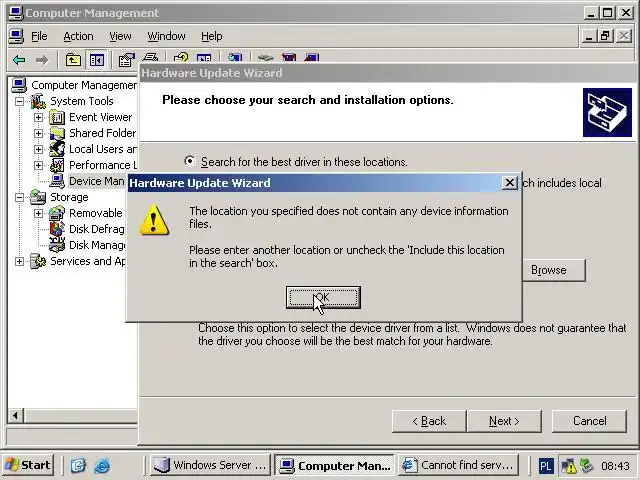Image resolution: width=640 pixels, height=480 pixels.
Task: Click the Print toolbar icon
Action: click(150, 58)
